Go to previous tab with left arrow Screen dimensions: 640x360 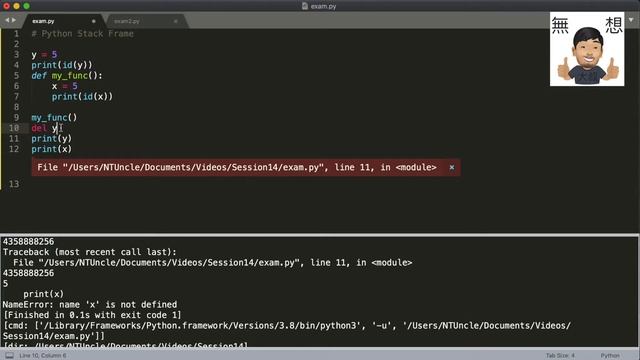point(7,20)
